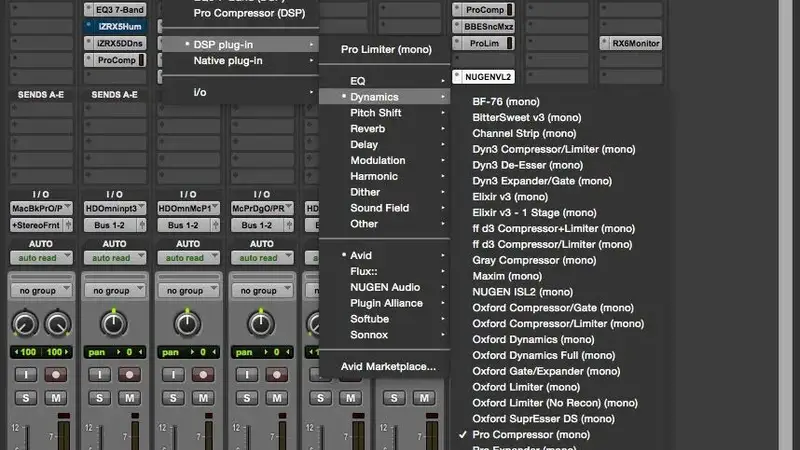Image resolution: width=800 pixels, height=450 pixels.
Task: Record-enable the MacBkPrO/P track
Action: [56, 374]
